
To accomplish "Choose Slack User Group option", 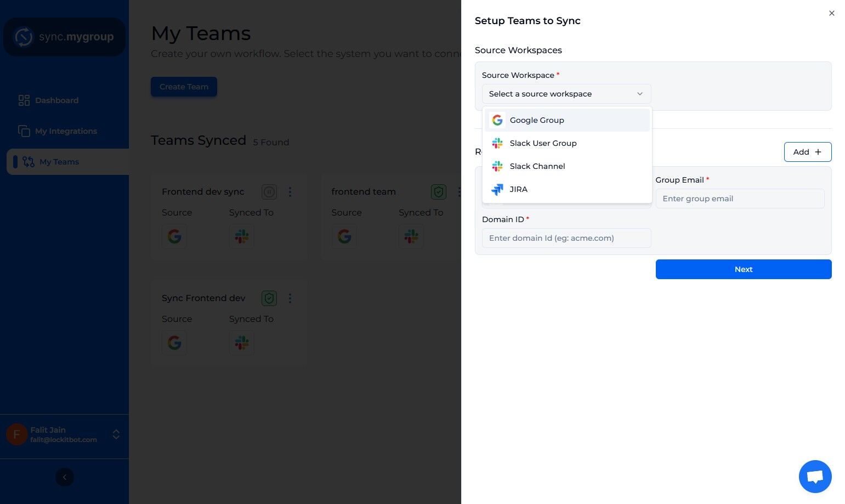I will [x=567, y=143].
